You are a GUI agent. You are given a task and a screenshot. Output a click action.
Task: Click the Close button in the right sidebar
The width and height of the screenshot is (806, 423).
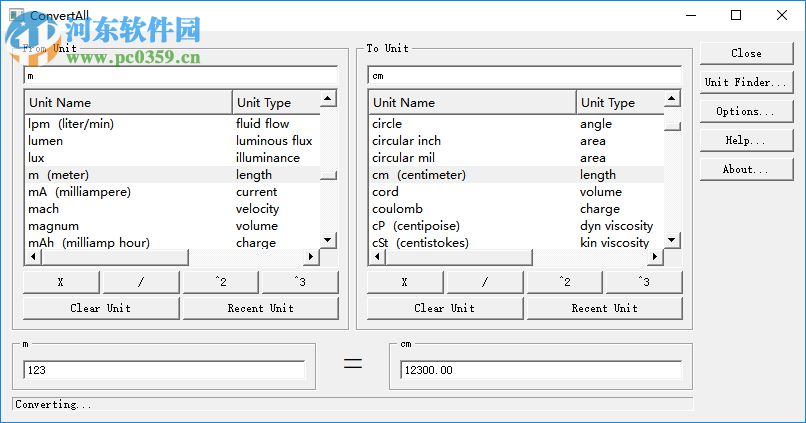pos(746,53)
